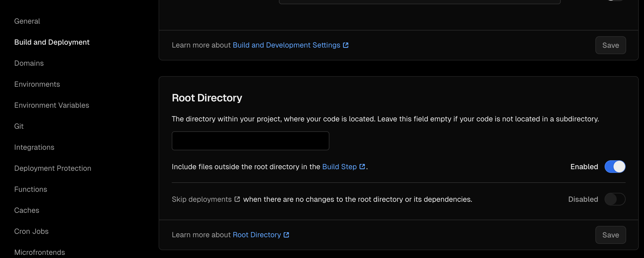Click external link icon beside Build and Development Settings
This screenshot has height=258, width=644.
pos(346,45)
